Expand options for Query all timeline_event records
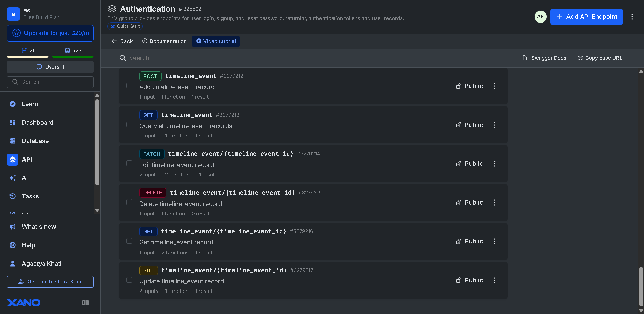 click(x=495, y=125)
